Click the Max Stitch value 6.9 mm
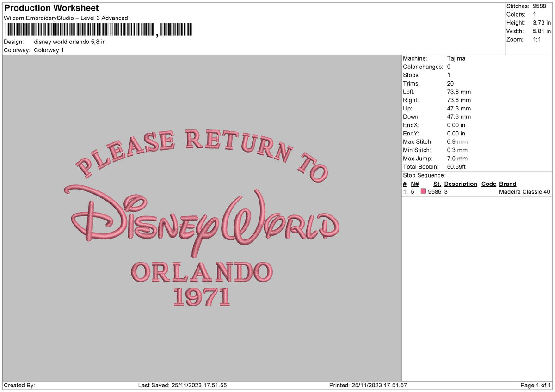Image resolution: width=555 pixels, height=392 pixels. click(457, 141)
